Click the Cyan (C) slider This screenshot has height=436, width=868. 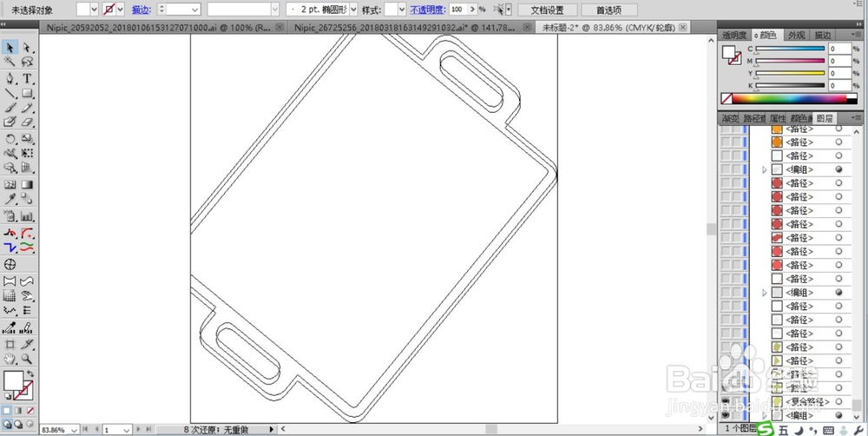790,49
